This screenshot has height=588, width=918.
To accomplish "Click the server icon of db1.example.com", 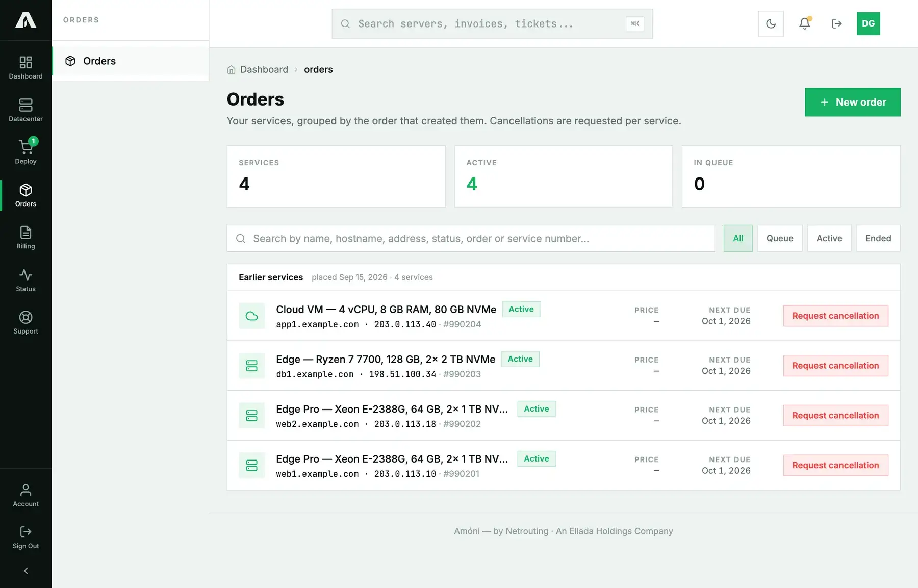I will point(251,366).
